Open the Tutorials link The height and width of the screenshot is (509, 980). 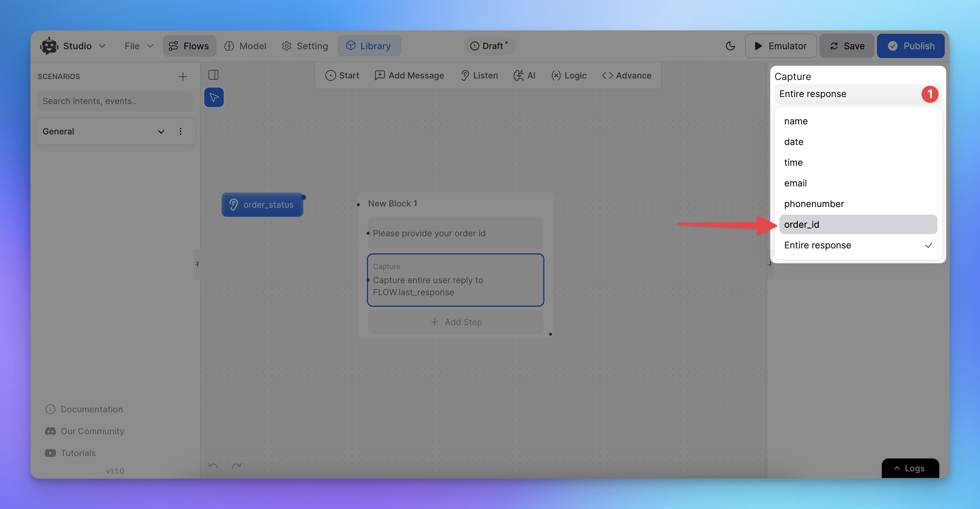(x=71, y=453)
